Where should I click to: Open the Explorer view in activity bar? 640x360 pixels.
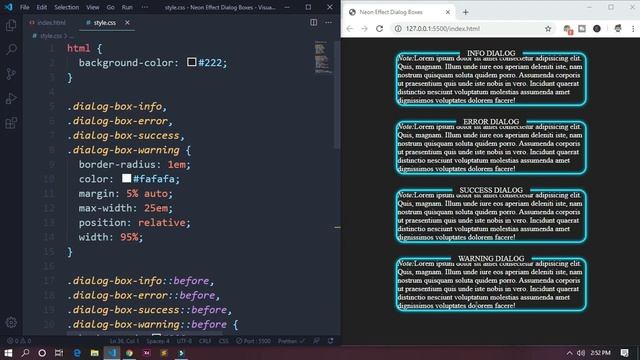click(x=11, y=25)
